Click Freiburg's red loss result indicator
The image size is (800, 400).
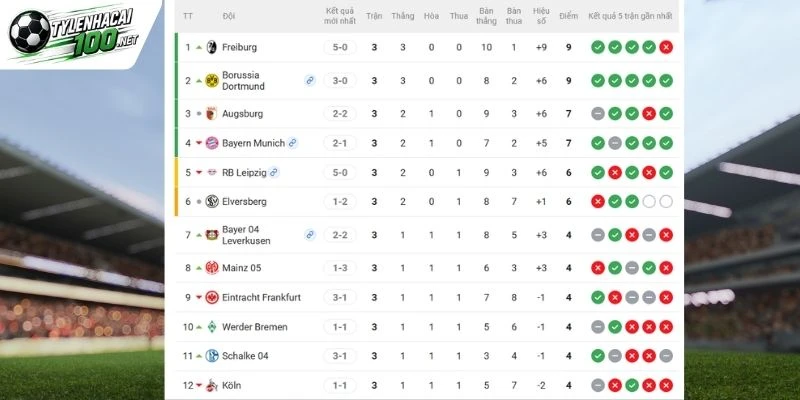click(x=666, y=47)
